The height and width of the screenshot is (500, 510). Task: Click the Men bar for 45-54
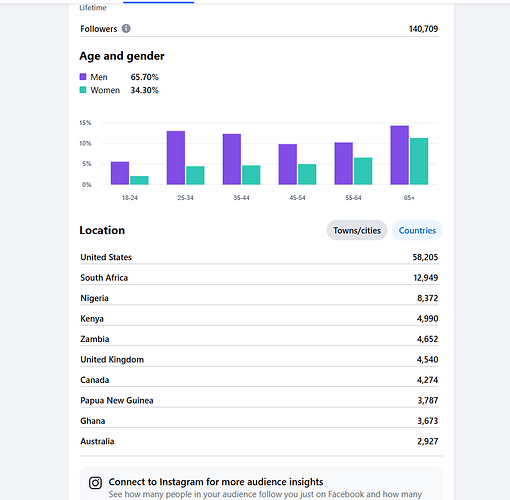288,164
